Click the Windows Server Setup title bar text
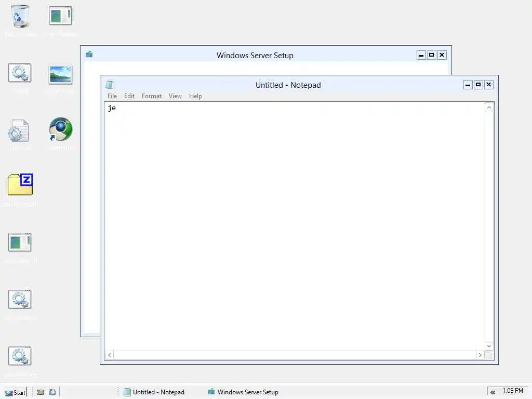This screenshot has width=532, height=399. click(x=255, y=55)
